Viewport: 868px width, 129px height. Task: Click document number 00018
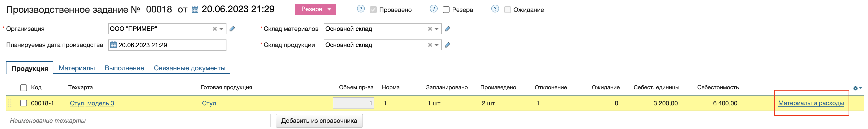[159, 9]
